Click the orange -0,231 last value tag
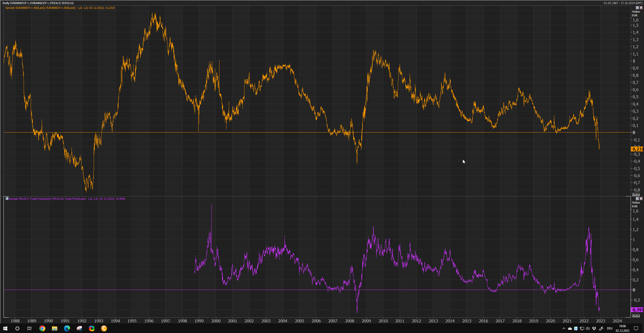 pyautogui.click(x=637, y=149)
